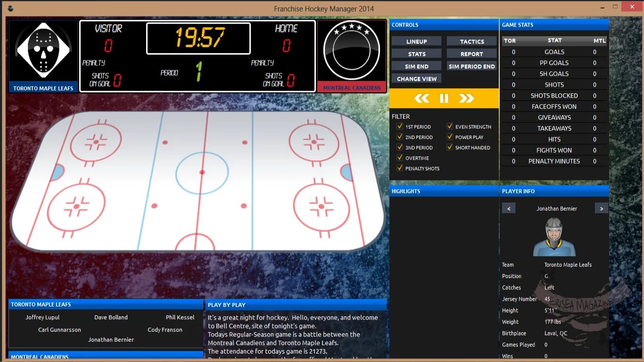This screenshot has width=644, height=362.
Task: Select player Carl Gunnarsson
Action: [x=59, y=329]
